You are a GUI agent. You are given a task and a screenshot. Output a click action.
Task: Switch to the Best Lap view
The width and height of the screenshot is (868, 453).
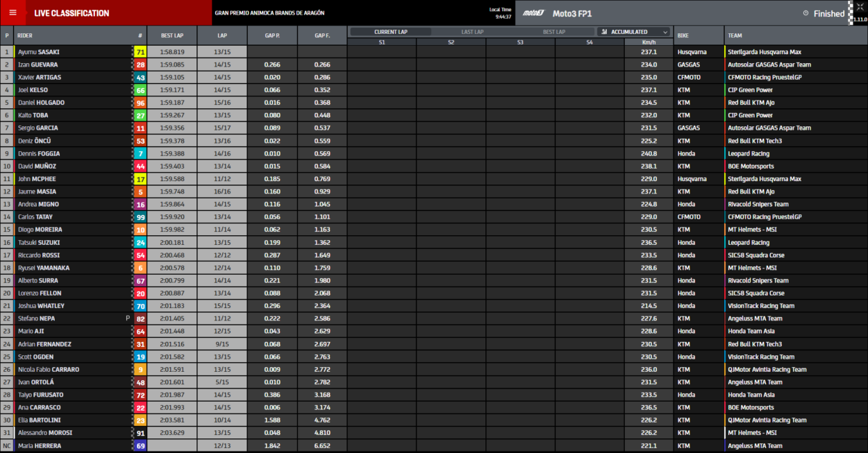pos(553,32)
